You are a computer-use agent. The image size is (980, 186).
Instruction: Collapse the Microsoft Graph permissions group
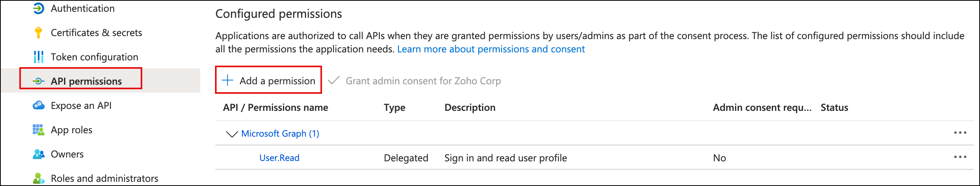coord(231,134)
